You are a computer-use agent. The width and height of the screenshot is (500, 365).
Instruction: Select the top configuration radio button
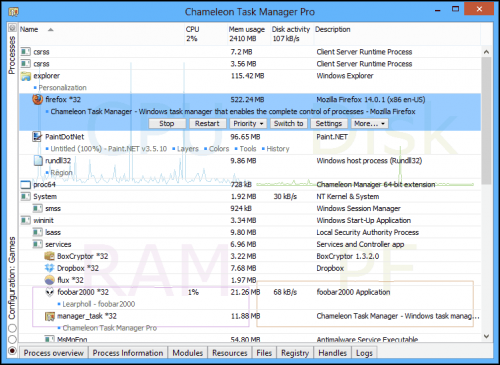click(12, 328)
